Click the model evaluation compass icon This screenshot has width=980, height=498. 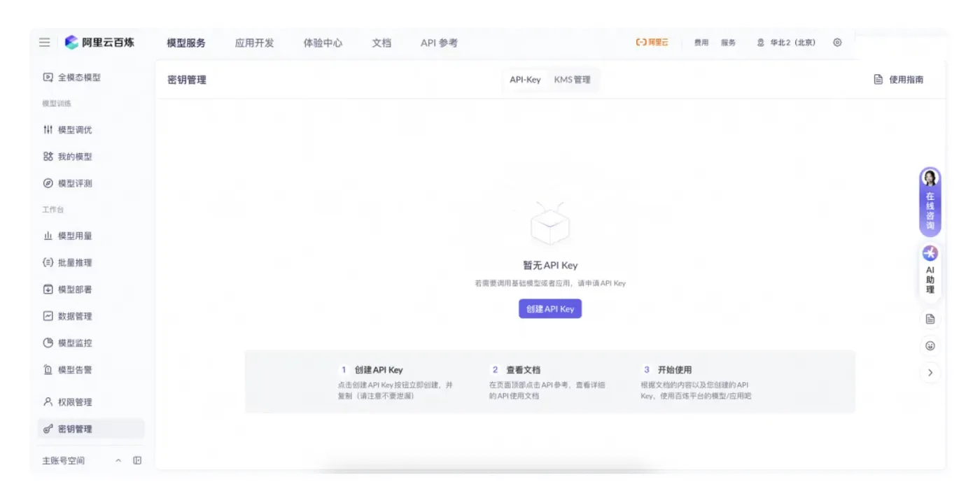(48, 183)
